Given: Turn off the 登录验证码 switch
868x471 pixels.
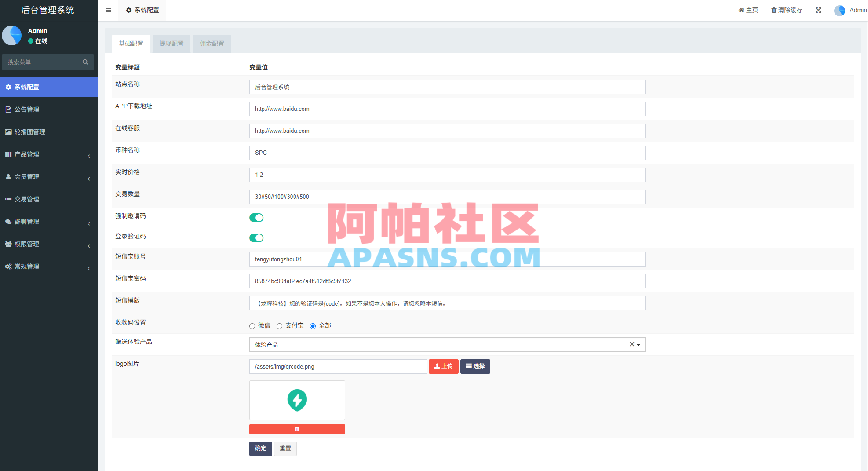Looking at the screenshot, I should [x=256, y=237].
